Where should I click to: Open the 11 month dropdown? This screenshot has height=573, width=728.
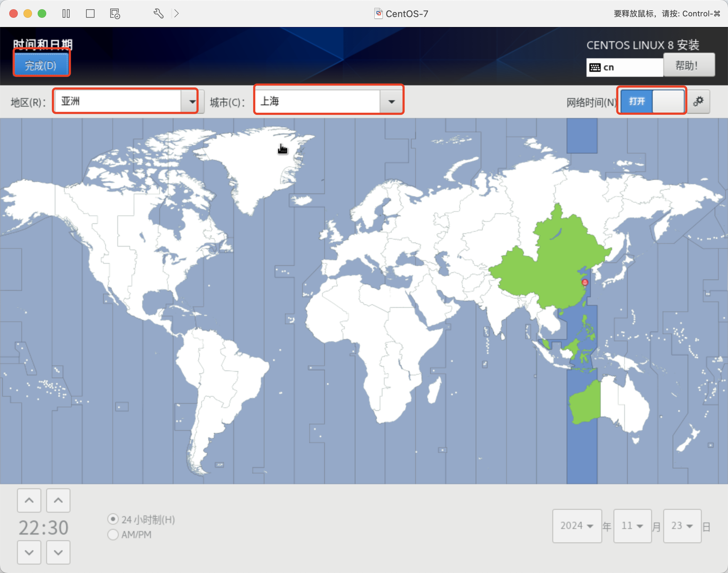(632, 526)
